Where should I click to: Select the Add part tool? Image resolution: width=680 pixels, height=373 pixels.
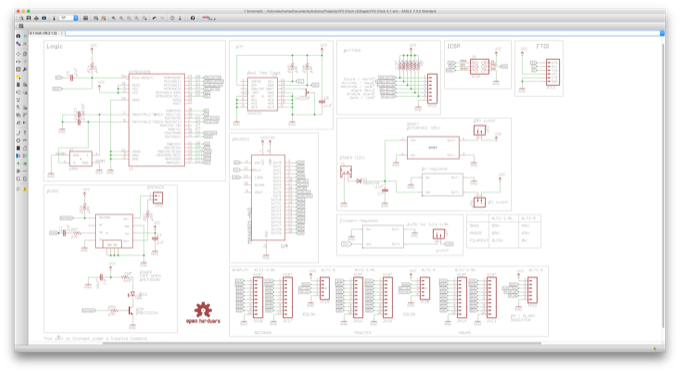pos(25,85)
